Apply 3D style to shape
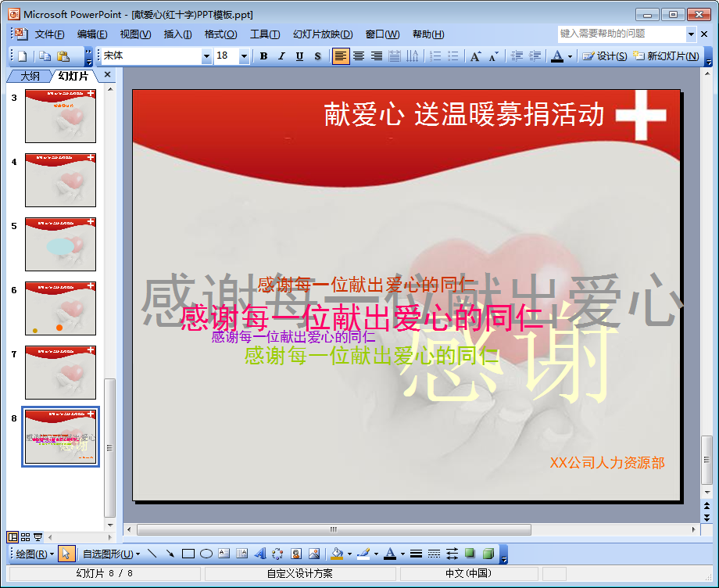719x588 pixels. tap(488, 554)
